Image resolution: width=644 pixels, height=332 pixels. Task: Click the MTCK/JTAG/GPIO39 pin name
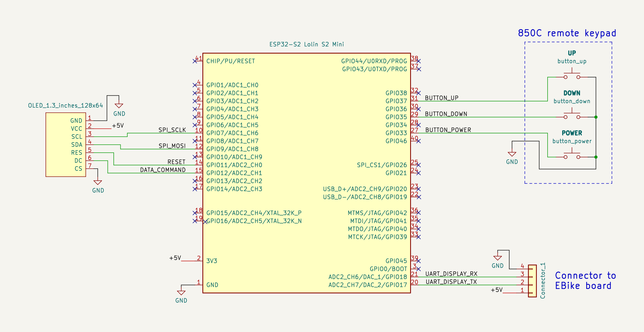[x=378, y=237]
